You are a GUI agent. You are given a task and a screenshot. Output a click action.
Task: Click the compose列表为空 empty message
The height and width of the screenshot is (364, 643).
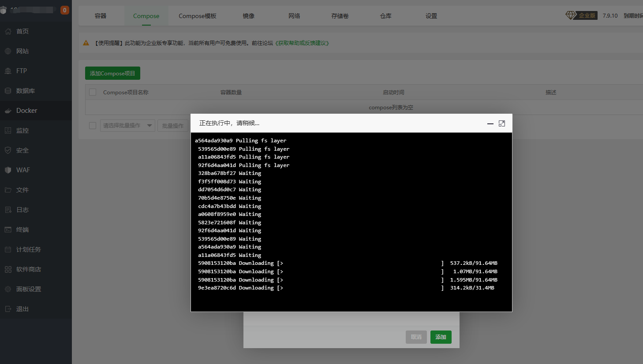[x=391, y=108]
